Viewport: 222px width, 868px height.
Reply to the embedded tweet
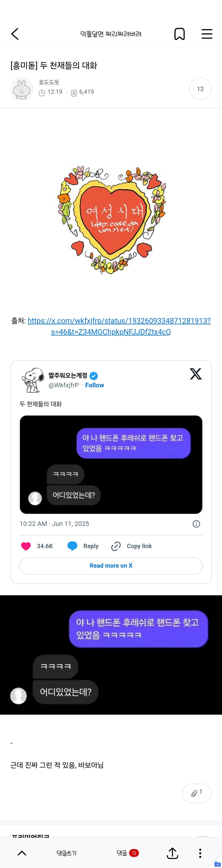(x=83, y=546)
